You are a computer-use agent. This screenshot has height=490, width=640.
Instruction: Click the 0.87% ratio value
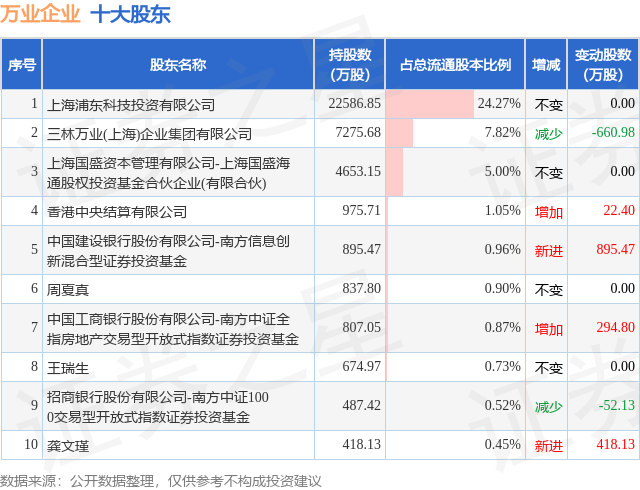tap(502, 327)
